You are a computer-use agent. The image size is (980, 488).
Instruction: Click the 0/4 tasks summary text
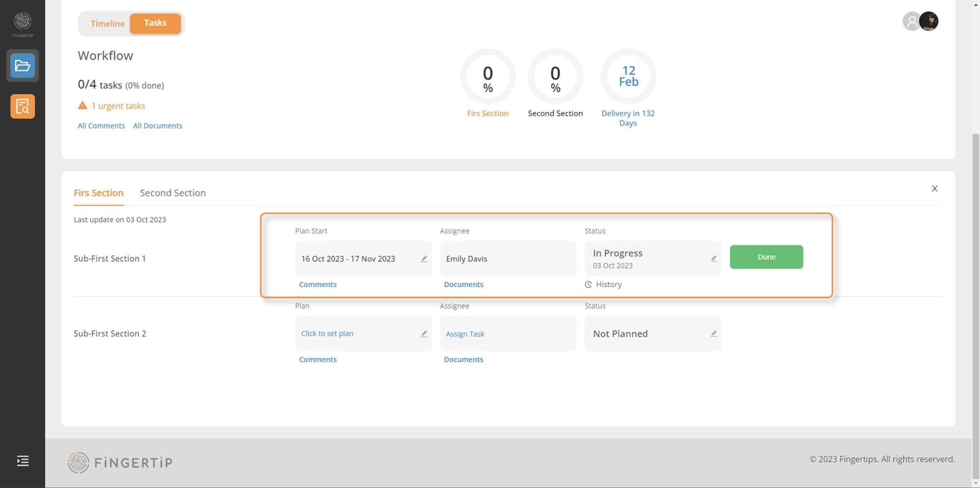coord(121,85)
